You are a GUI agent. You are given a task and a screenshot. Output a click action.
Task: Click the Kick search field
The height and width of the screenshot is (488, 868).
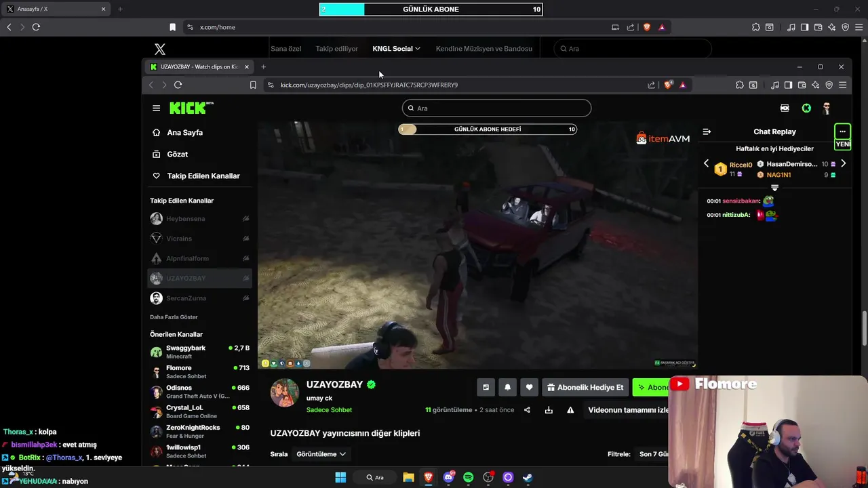click(496, 108)
